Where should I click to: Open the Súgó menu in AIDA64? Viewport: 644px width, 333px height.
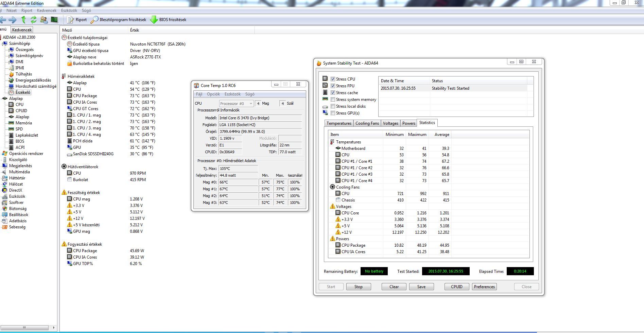86,11
